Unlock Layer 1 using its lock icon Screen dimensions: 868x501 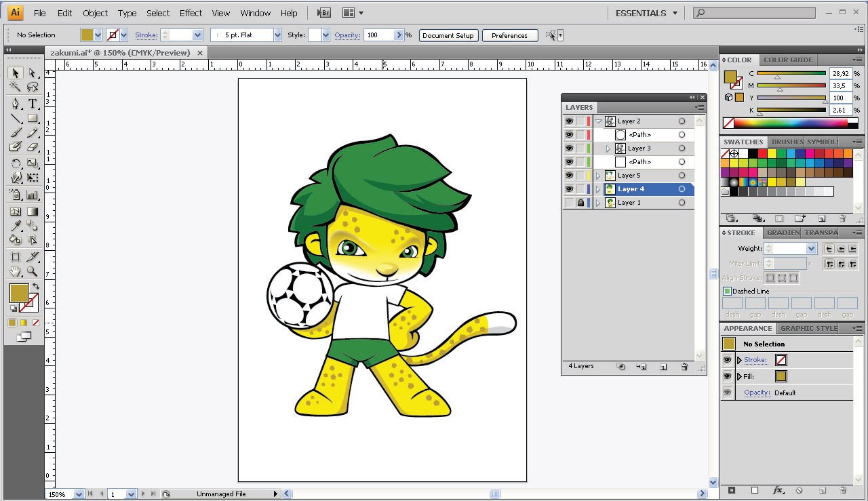[580, 203]
